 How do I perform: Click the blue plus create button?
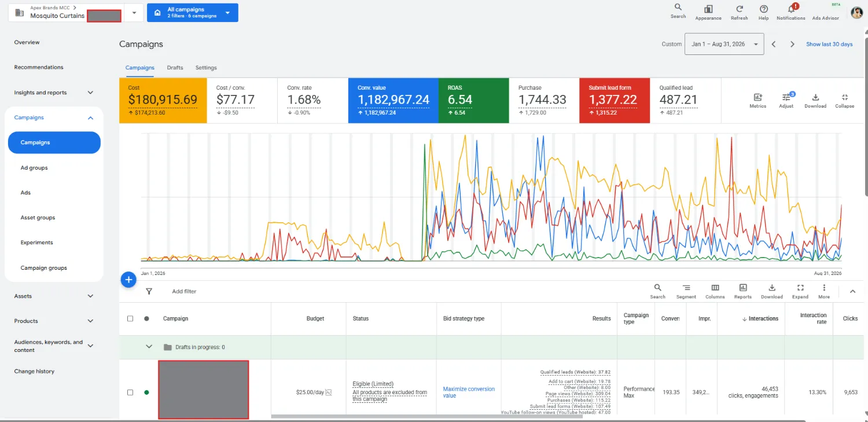(x=128, y=280)
